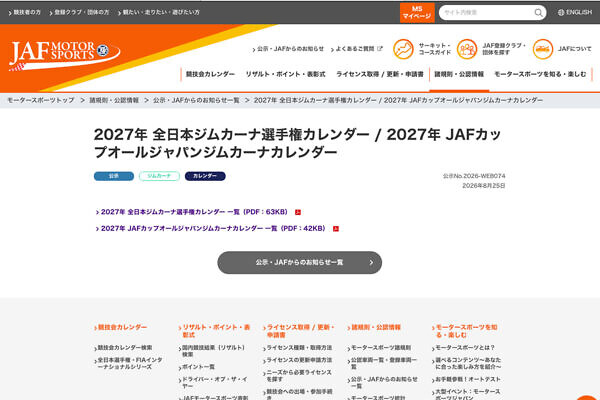Image resolution: width=600 pixels, height=400 pixels.
Task: Open the MS マイページ button
Action: point(417,13)
